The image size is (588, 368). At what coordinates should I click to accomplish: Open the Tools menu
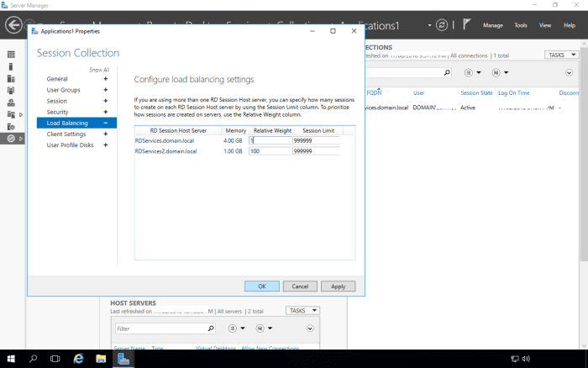pos(521,25)
